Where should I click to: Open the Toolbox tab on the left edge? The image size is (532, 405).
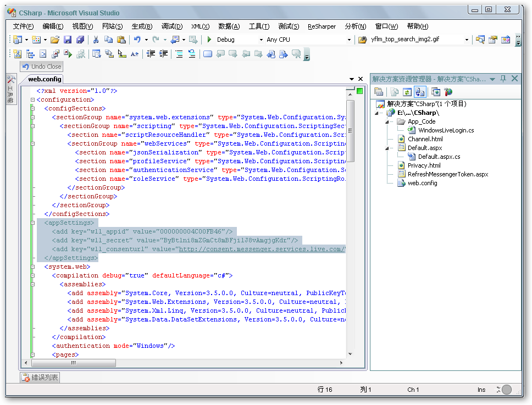click(11, 90)
